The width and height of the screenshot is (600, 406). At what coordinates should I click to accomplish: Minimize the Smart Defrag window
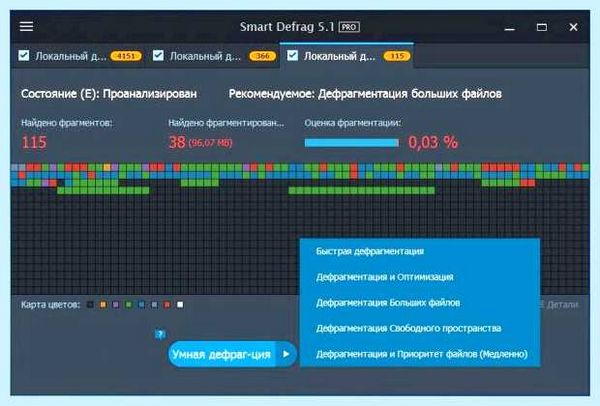509,28
